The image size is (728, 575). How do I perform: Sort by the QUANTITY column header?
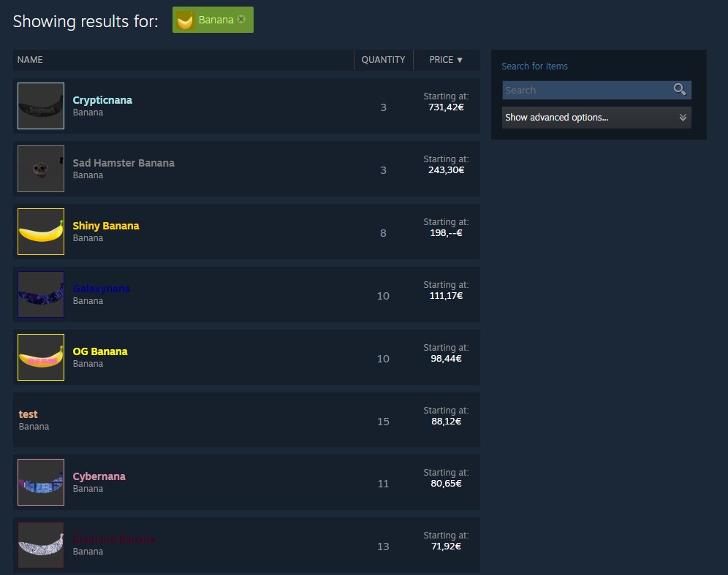coord(383,60)
